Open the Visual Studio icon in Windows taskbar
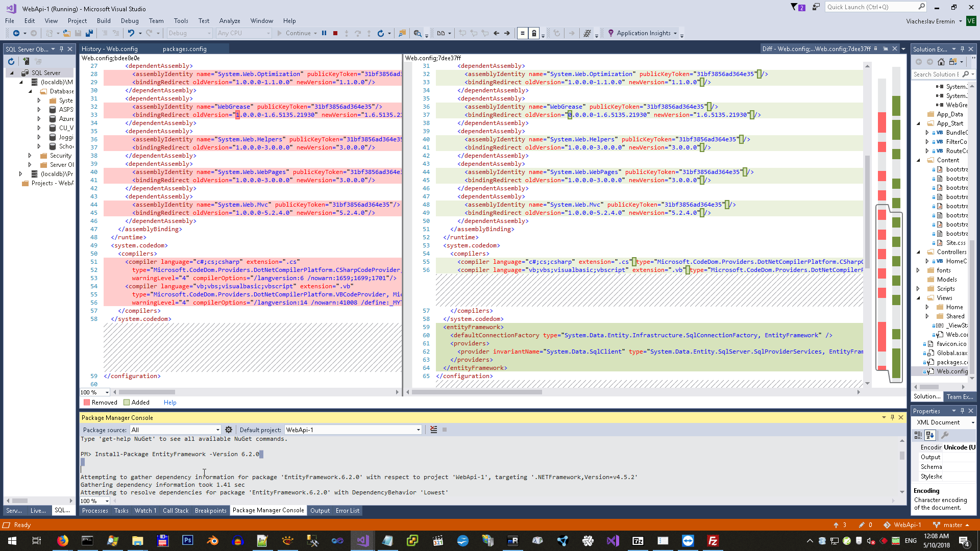The width and height of the screenshot is (980, 551). click(x=363, y=541)
